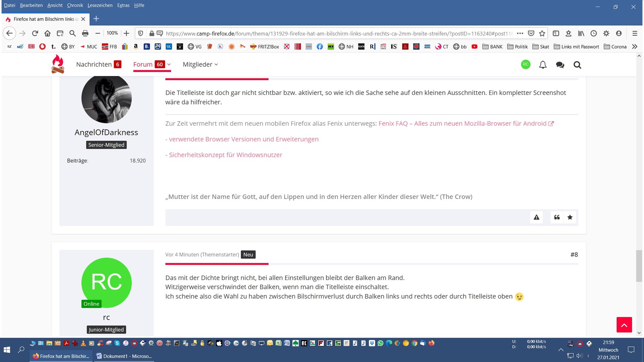
Task: Click the page vertical scrollbar thumb
Action: tap(639, 265)
